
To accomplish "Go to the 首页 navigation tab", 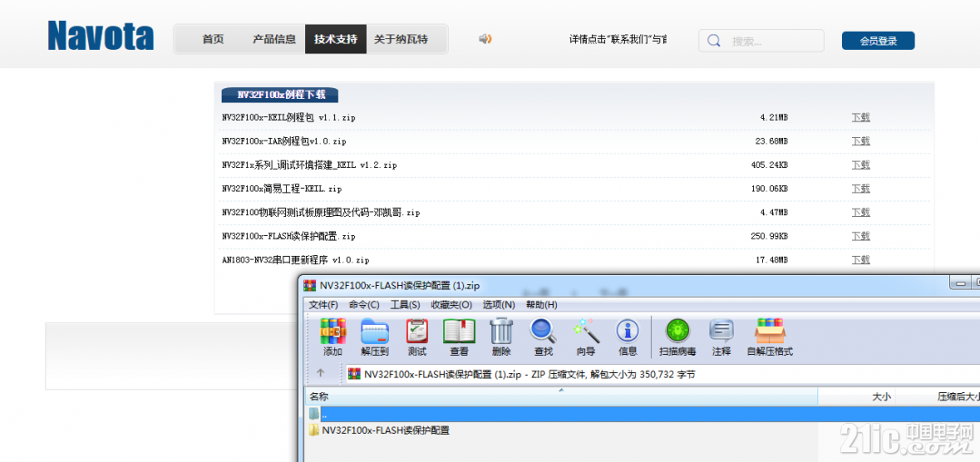I will (213, 39).
